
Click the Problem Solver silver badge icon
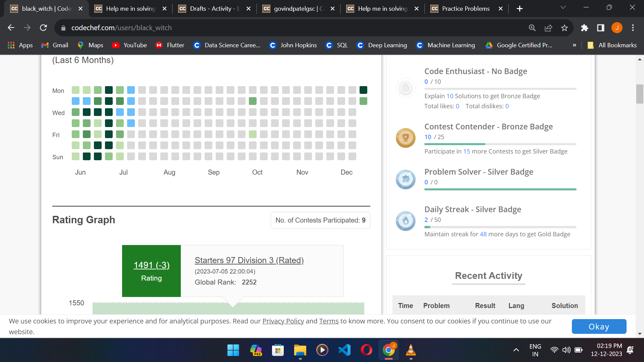(x=406, y=179)
